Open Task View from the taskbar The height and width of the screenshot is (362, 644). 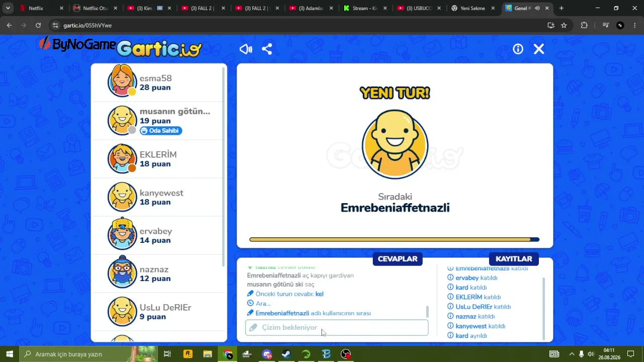coord(168,354)
